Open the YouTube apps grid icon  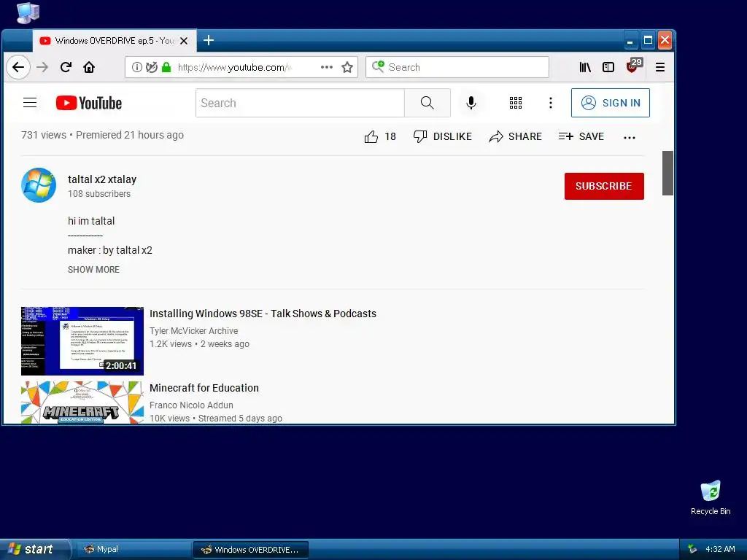[516, 103]
